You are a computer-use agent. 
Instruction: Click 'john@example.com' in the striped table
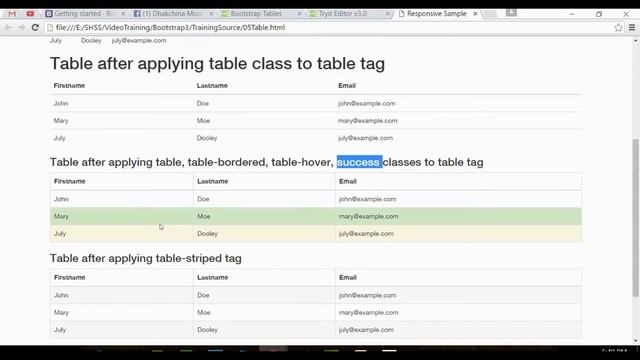(x=367, y=296)
